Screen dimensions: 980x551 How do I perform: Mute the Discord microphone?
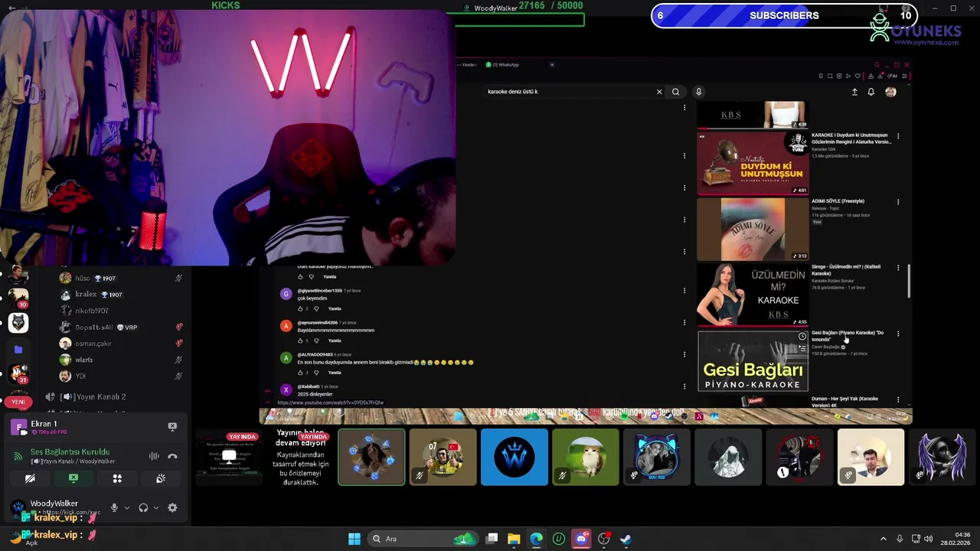[114, 507]
